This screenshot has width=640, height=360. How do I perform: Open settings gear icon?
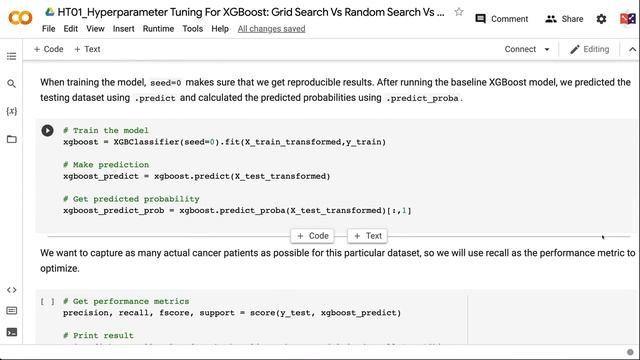pyautogui.click(x=601, y=19)
